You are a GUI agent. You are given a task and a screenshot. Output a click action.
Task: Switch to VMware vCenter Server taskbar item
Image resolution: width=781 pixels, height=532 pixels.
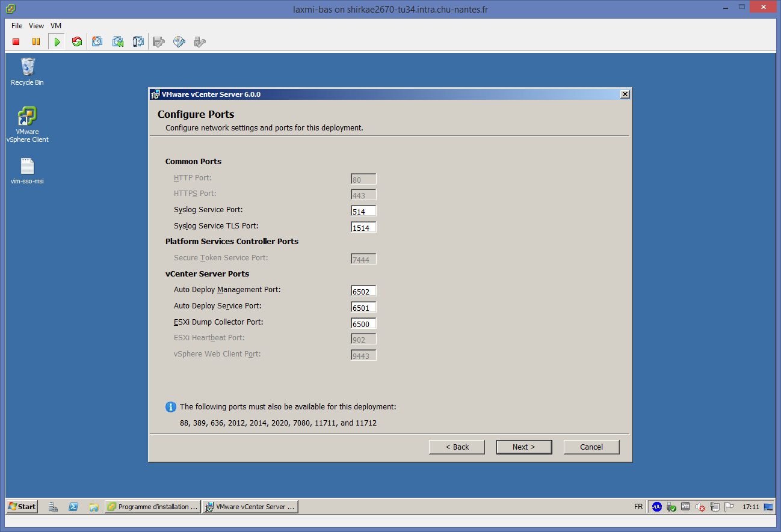[x=250, y=507]
